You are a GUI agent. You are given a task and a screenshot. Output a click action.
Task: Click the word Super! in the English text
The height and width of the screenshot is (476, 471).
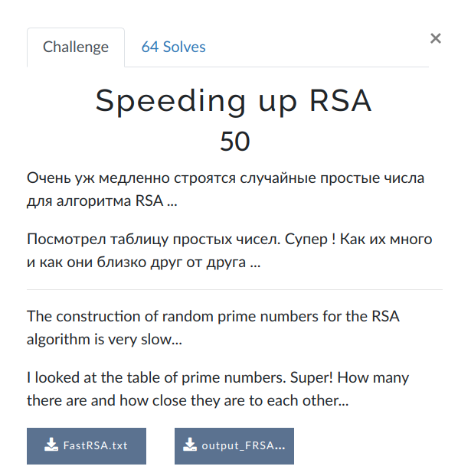(x=312, y=378)
